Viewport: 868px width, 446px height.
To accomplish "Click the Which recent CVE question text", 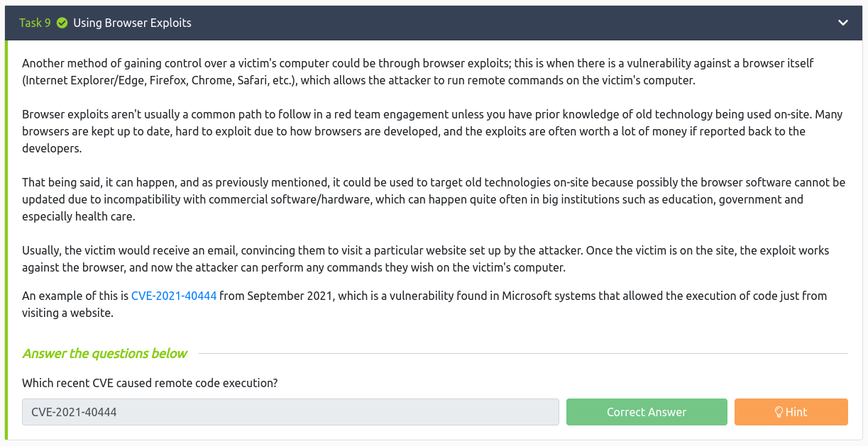I will coord(150,383).
